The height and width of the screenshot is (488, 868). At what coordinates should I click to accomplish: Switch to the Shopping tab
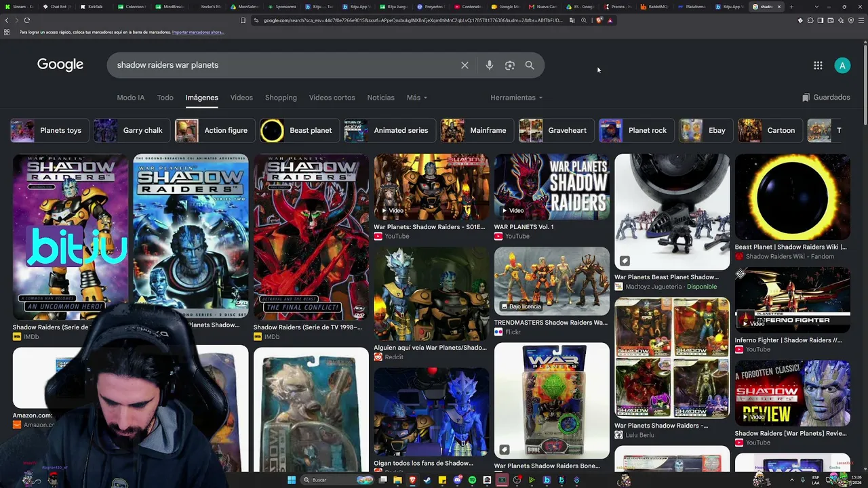pyautogui.click(x=281, y=98)
